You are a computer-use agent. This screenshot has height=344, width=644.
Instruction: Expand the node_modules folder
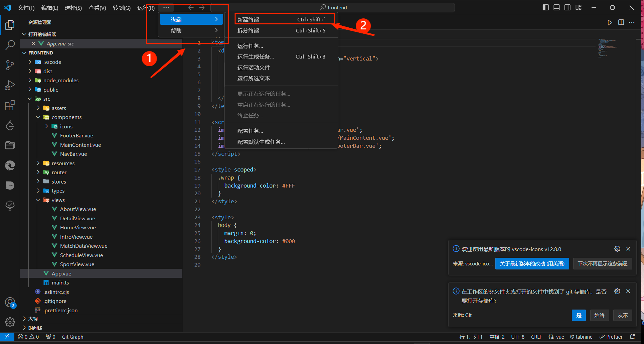(61, 80)
